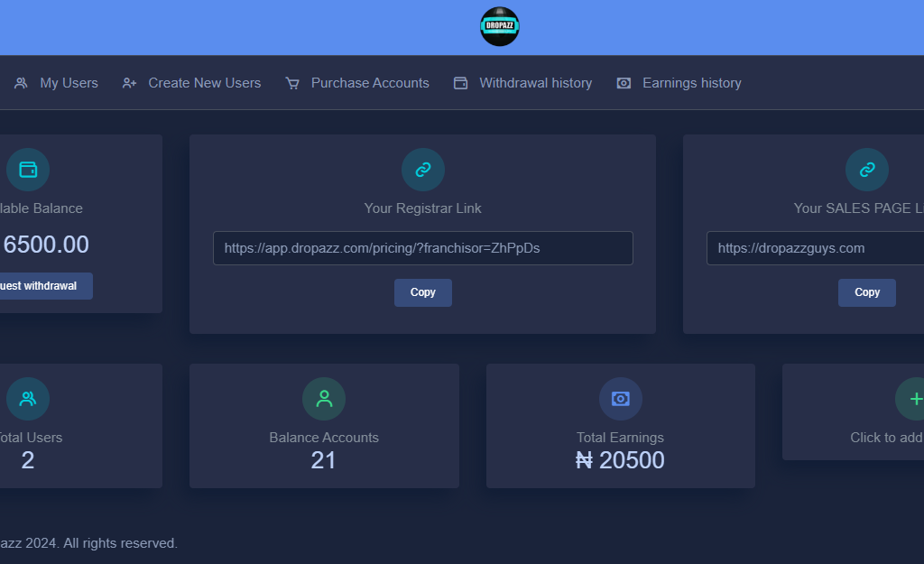Viewport: 924px width, 564px height.
Task: Click the link icon above Sales Page Link
Action: coord(866,170)
